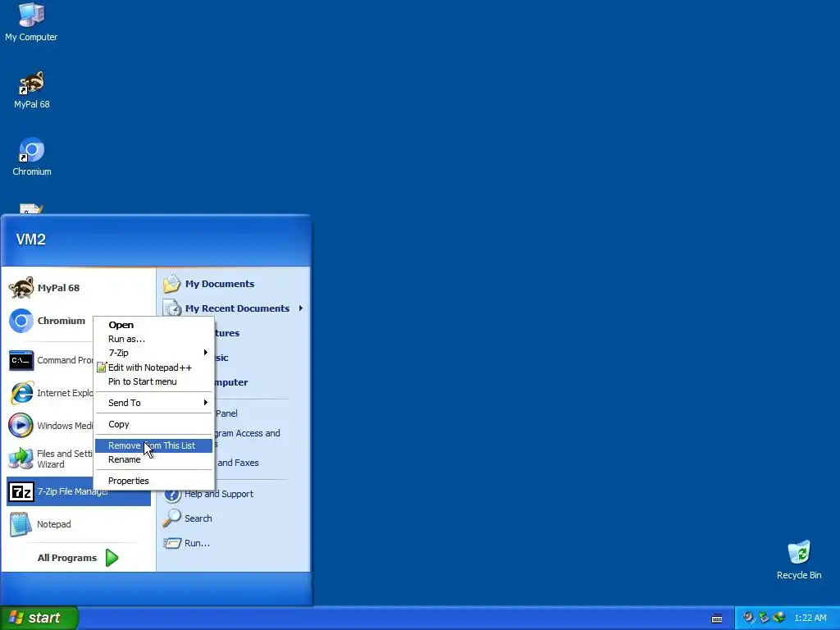Click the Start button
Image resolution: width=840 pixels, height=630 pixels.
39,619
